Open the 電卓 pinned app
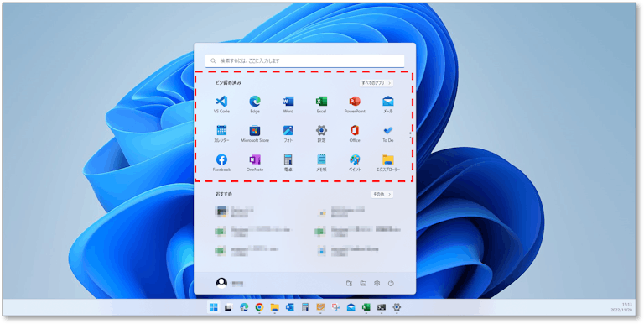 (x=288, y=163)
